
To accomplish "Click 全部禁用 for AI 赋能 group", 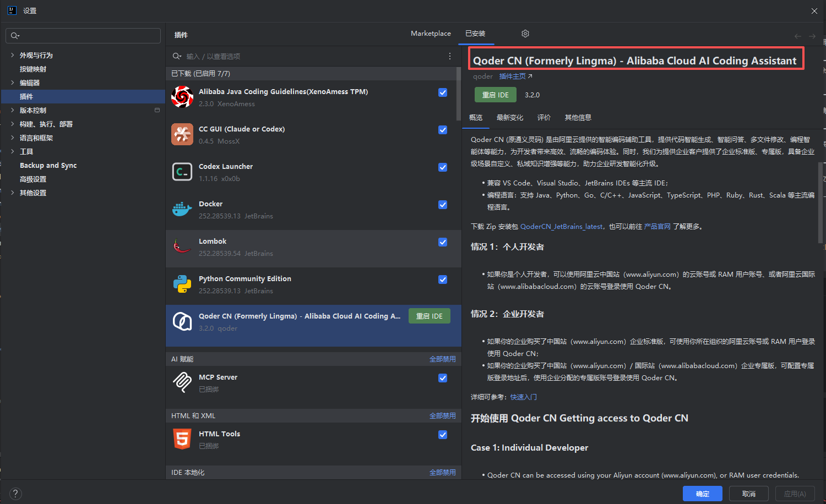I will (x=443, y=359).
